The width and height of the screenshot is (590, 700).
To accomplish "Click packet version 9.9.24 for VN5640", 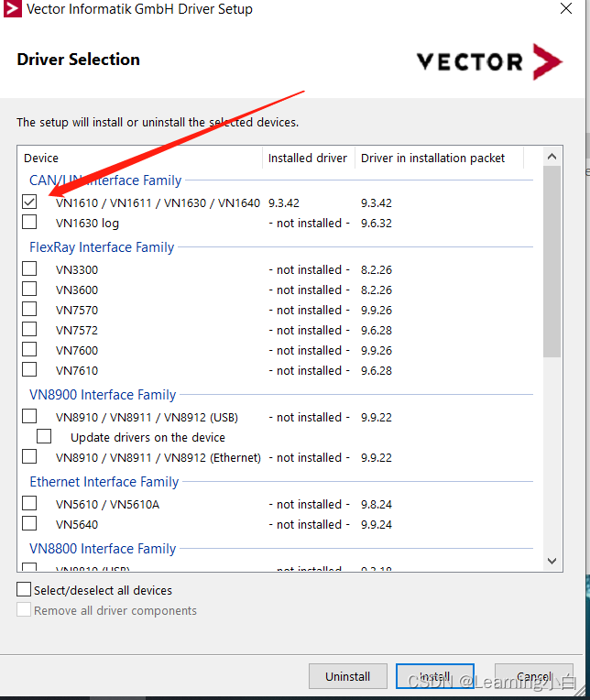I will [377, 525].
